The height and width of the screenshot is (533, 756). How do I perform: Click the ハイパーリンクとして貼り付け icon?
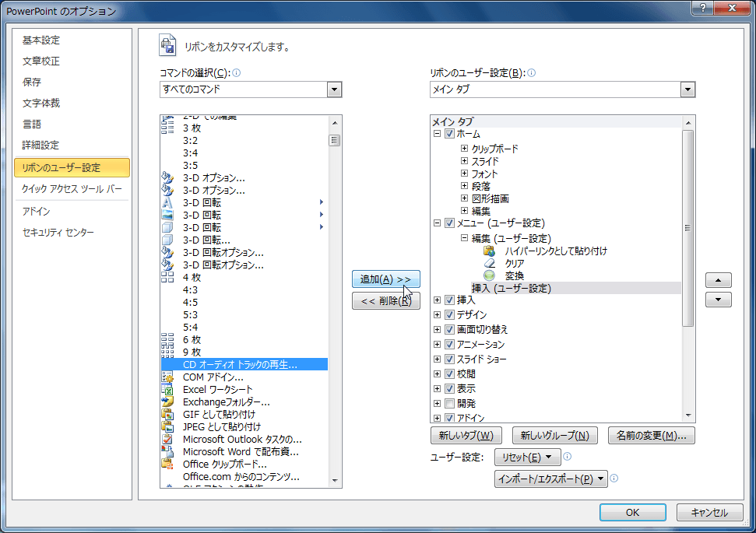(489, 251)
